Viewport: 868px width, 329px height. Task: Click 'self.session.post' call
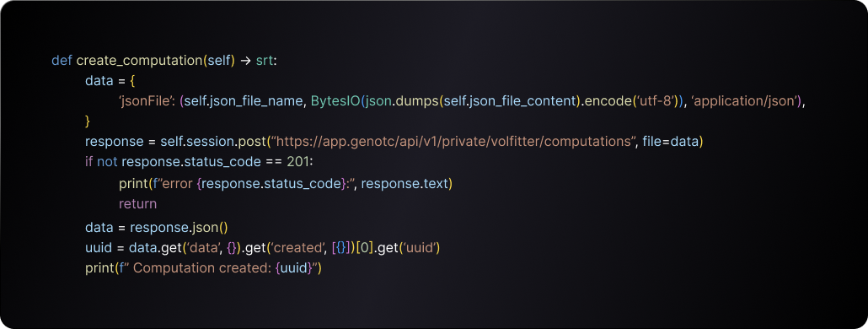pos(213,142)
